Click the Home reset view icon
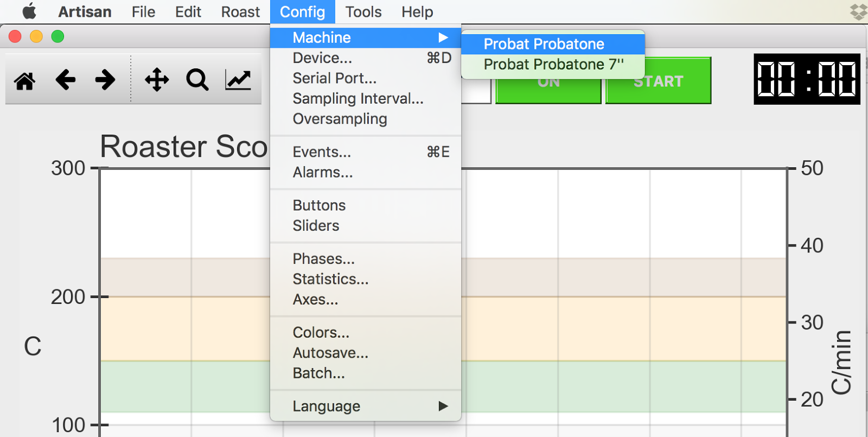The width and height of the screenshot is (868, 437). coord(25,80)
